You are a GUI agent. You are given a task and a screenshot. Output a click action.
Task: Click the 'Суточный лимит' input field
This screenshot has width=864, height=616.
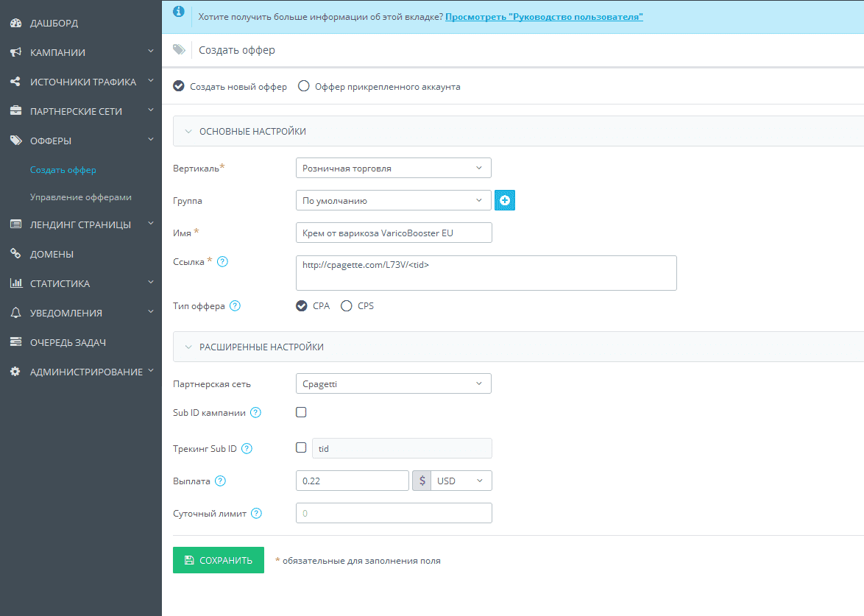pos(394,513)
